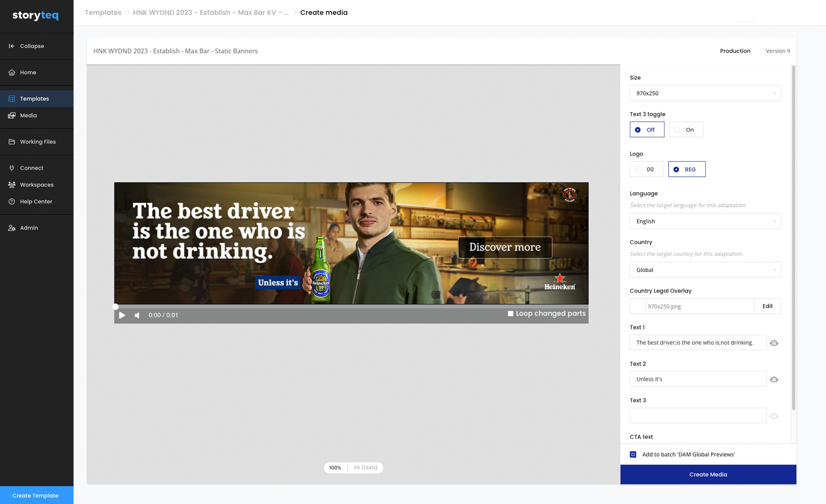
Task: Open the Country dropdown set to Global
Action: (705, 270)
